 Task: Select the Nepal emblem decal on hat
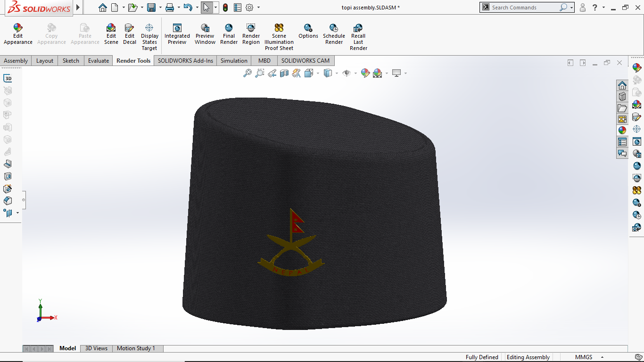point(291,242)
